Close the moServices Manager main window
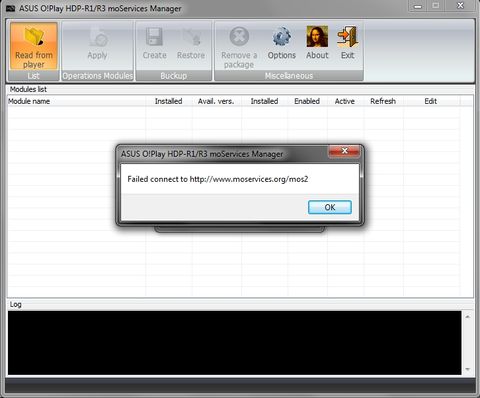This screenshot has height=398, width=480. point(460,6)
